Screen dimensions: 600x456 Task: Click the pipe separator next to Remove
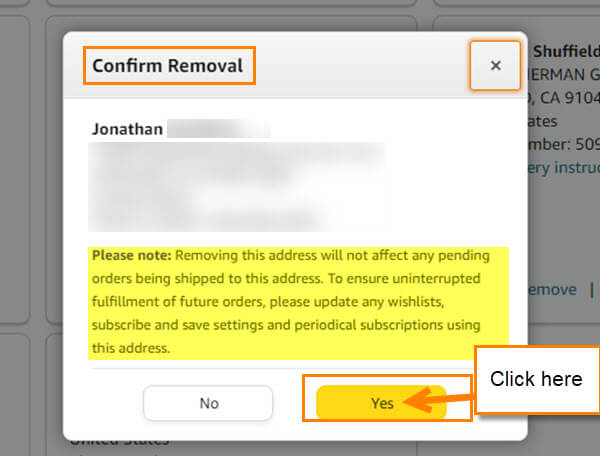(x=592, y=290)
